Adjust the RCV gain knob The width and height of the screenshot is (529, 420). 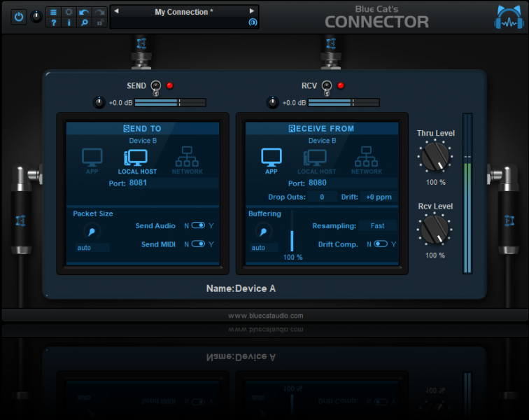[x=273, y=102]
